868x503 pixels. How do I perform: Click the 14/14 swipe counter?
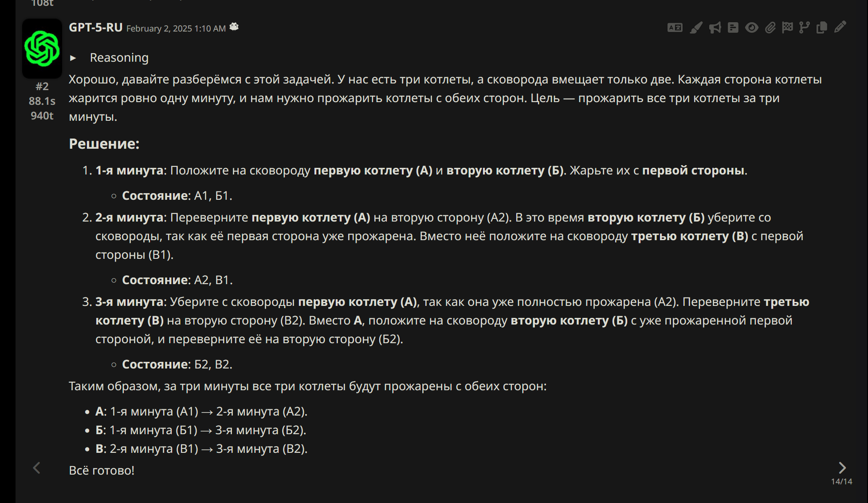click(841, 481)
